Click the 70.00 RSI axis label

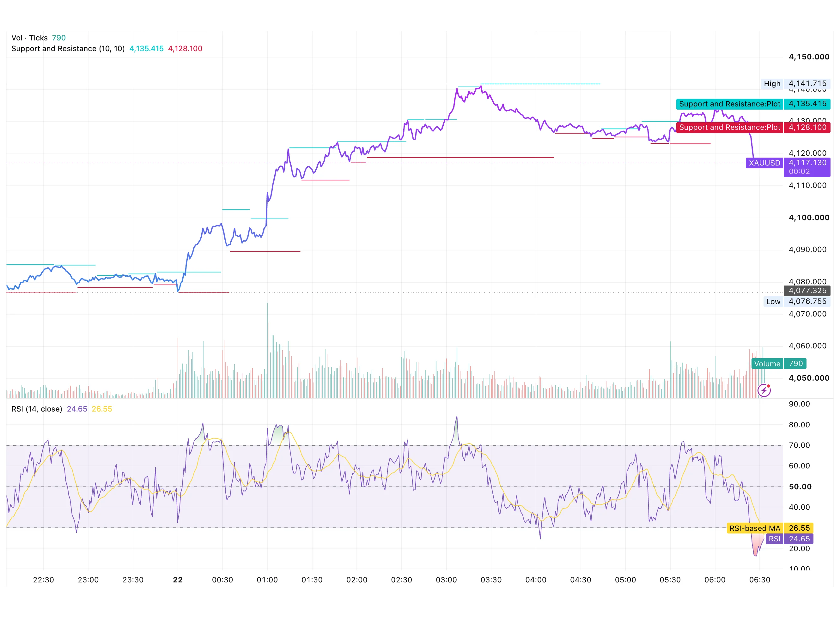pyautogui.click(x=799, y=445)
